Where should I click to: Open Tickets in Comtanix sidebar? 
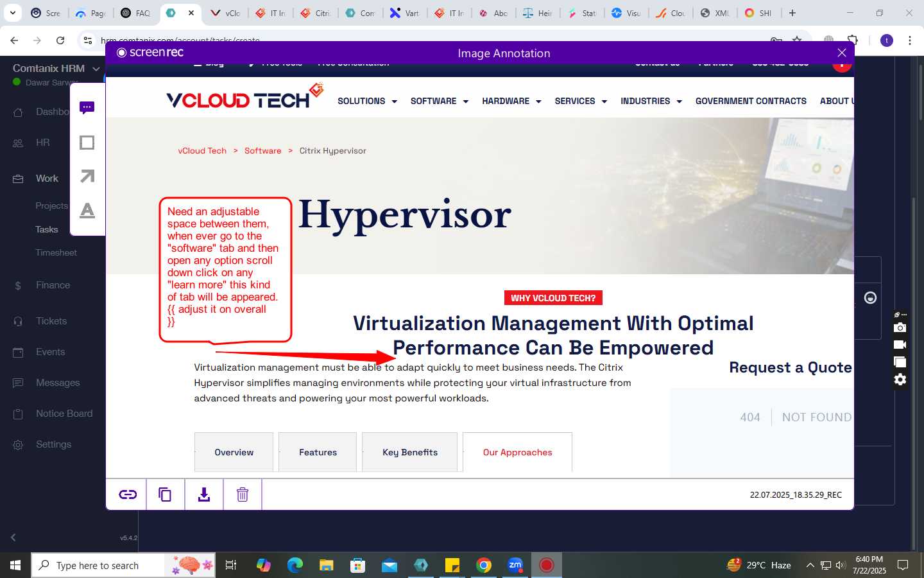pyautogui.click(x=51, y=321)
